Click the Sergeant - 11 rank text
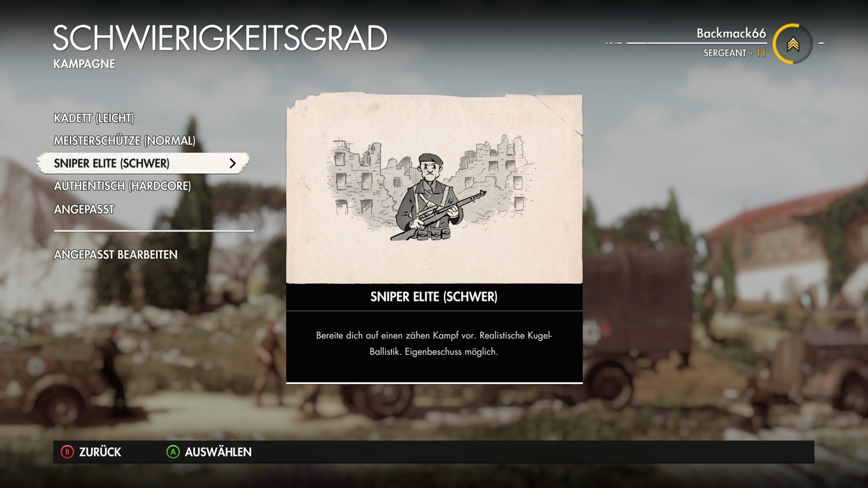868x488 pixels. (x=735, y=53)
